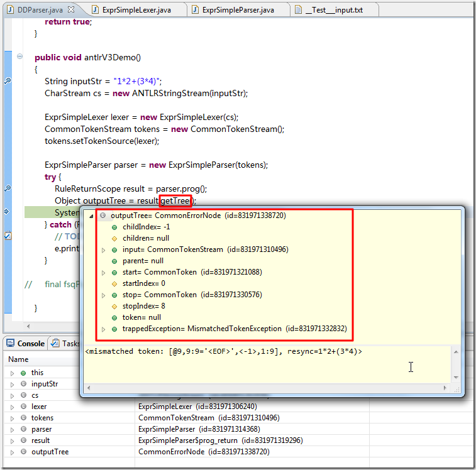The image size is (476, 470).
Task: Expand the stop= CommonToken node
Action: click(104, 295)
